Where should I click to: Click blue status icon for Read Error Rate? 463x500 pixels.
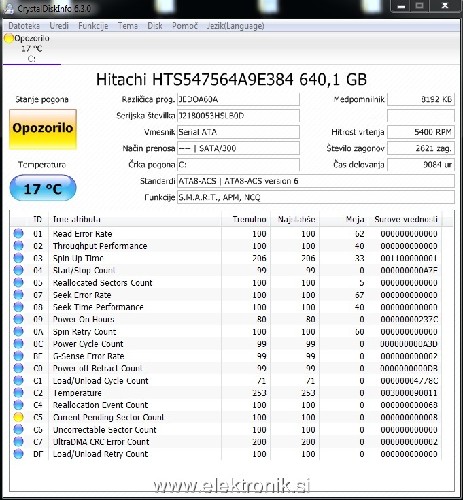(18, 233)
